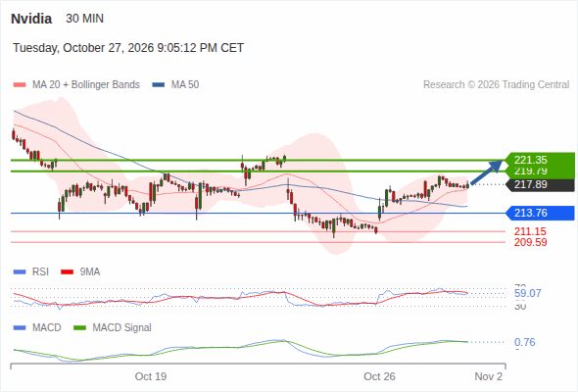Click the MACD Signal green legend swatch
This screenshot has width=578, height=392.
tap(79, 328)
